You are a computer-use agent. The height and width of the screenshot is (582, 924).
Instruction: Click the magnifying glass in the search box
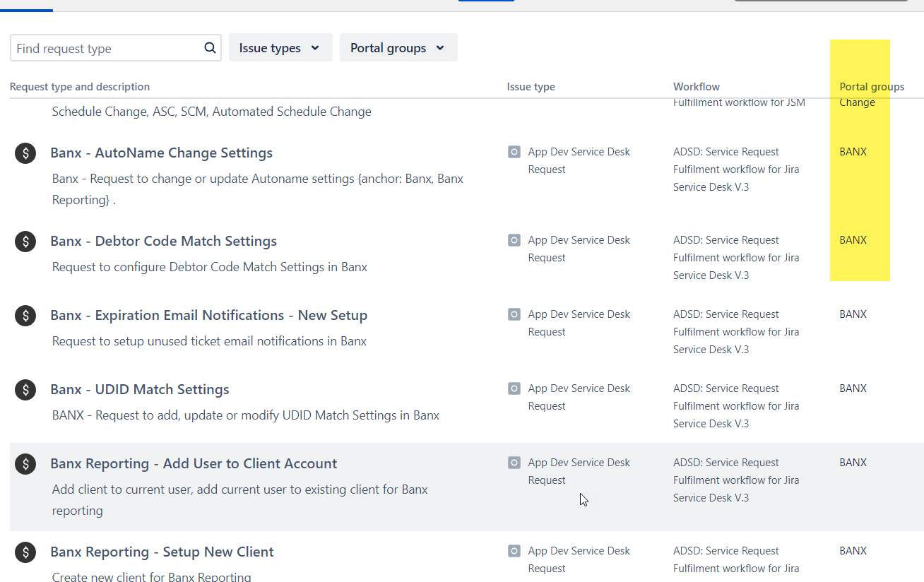click(x=209, y=47)
